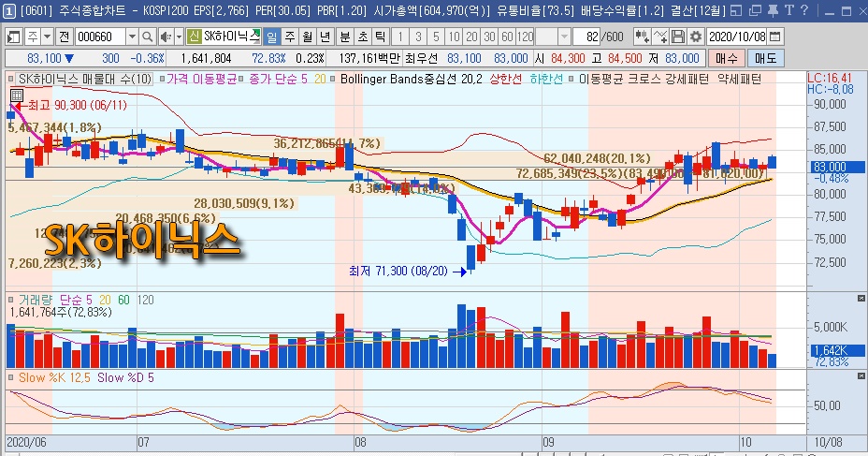This screenshot has width=868, height=456.
Task: Click the square marker before 거래량
Action: [x=11, y=300]
